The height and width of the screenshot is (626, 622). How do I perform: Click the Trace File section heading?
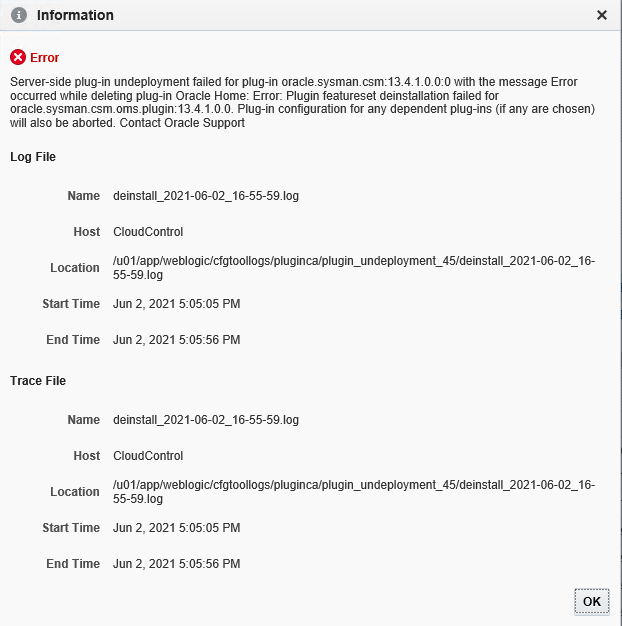(x=38, y=381)
